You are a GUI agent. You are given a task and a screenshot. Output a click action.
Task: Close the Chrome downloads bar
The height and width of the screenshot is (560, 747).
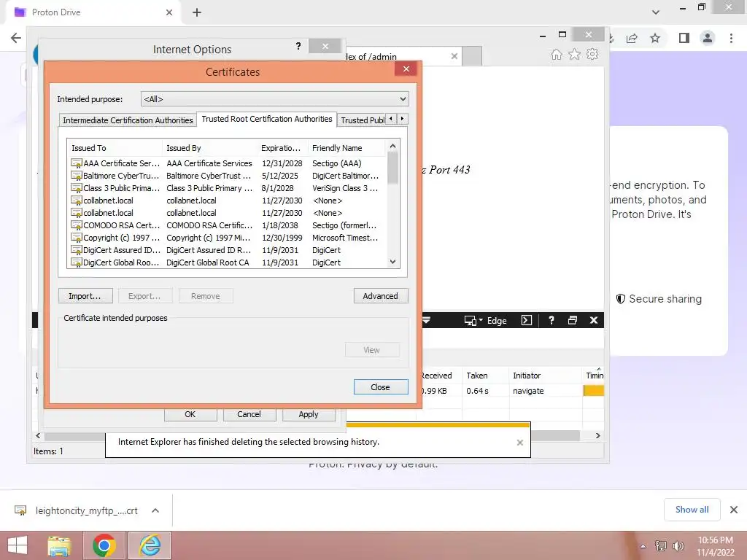point(734,510)
